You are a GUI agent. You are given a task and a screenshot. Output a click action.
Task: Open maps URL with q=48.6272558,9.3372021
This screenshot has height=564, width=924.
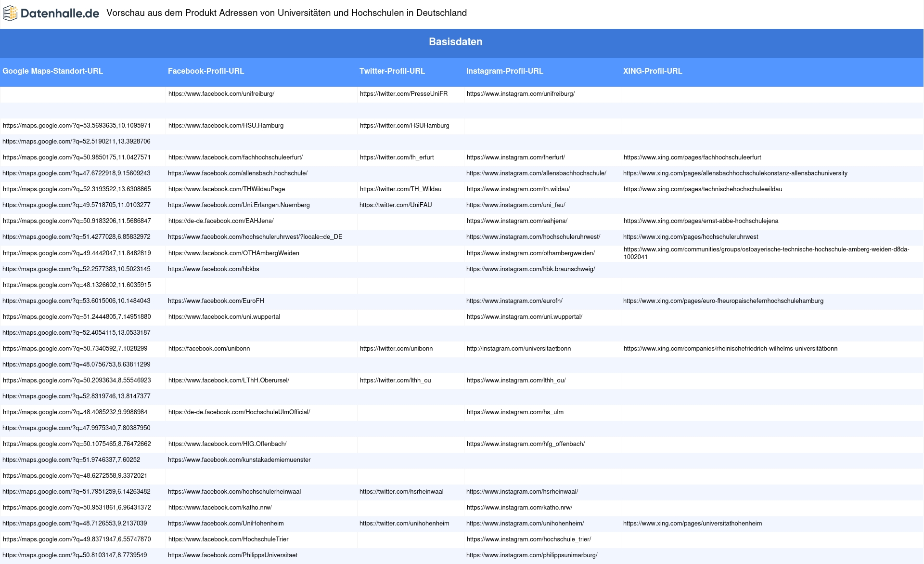[x=75, y=476]
